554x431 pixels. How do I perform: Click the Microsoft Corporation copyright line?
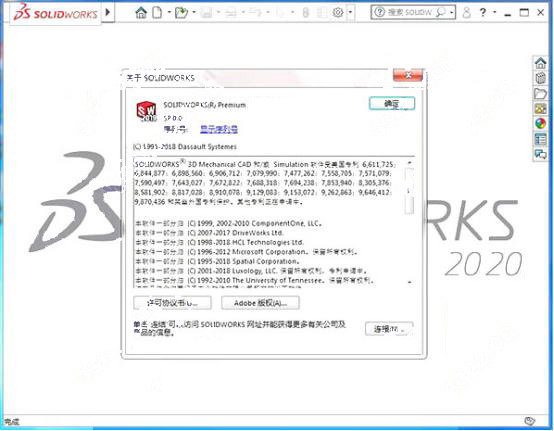247,252
